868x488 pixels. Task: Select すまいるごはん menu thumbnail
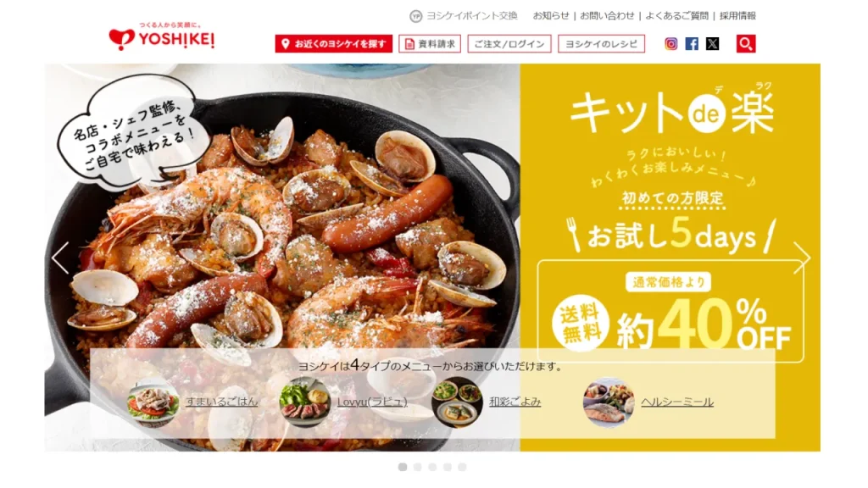click(153, 402)
